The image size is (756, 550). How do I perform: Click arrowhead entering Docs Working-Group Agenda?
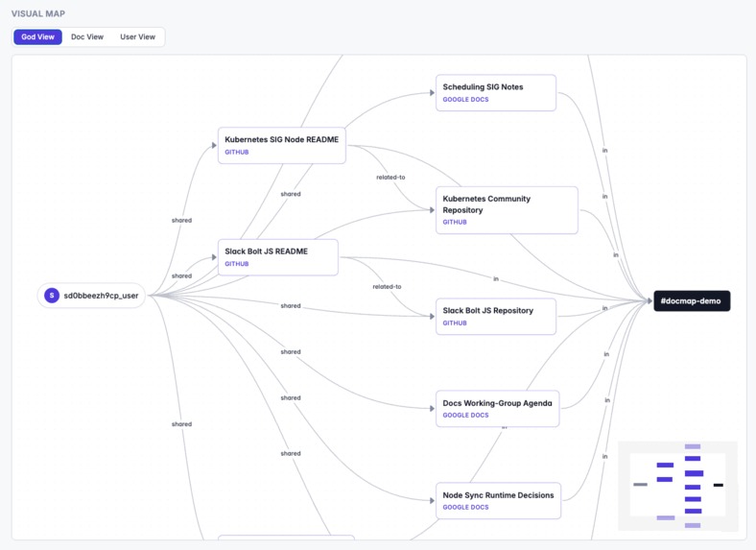tap(432, 409)
